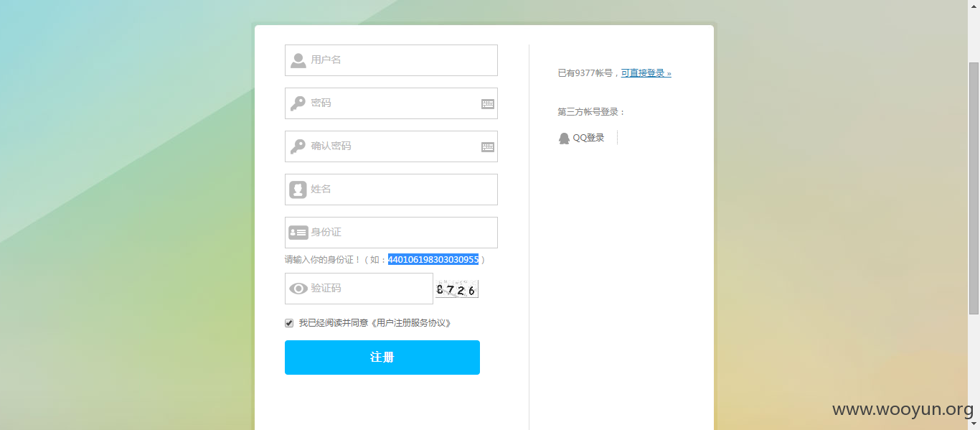Click the page vertical scrollbar thumb
The width and height of the screenshot is (980, 430).
(974, 188)
